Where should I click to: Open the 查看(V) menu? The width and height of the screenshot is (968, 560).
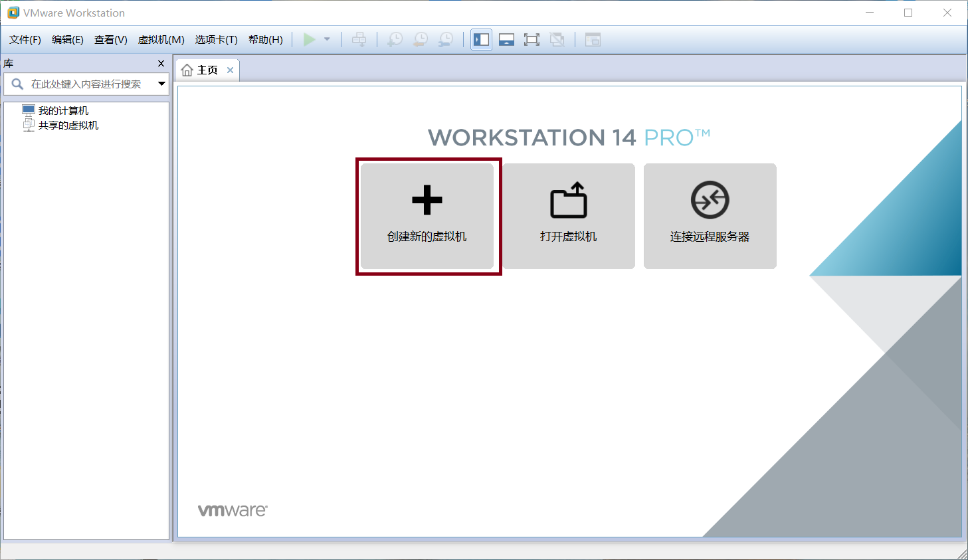pyautogui.click(x=111, y=40)
